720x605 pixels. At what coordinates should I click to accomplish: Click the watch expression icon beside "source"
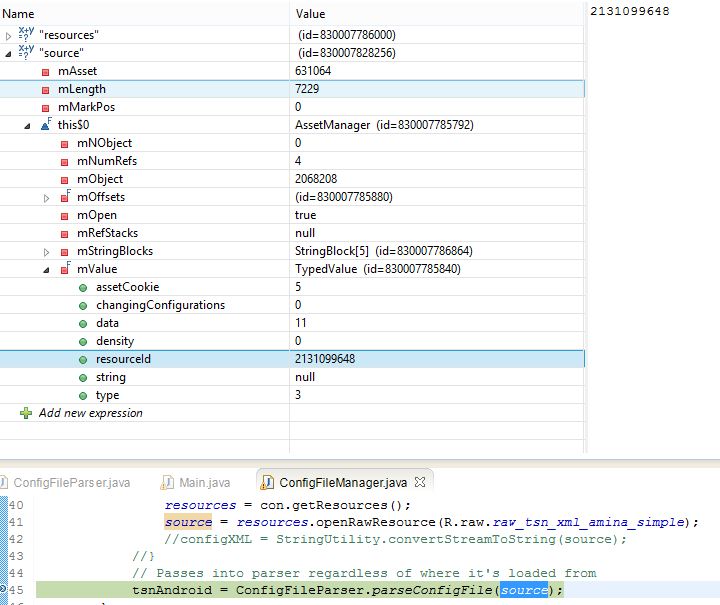click(26, 52)
